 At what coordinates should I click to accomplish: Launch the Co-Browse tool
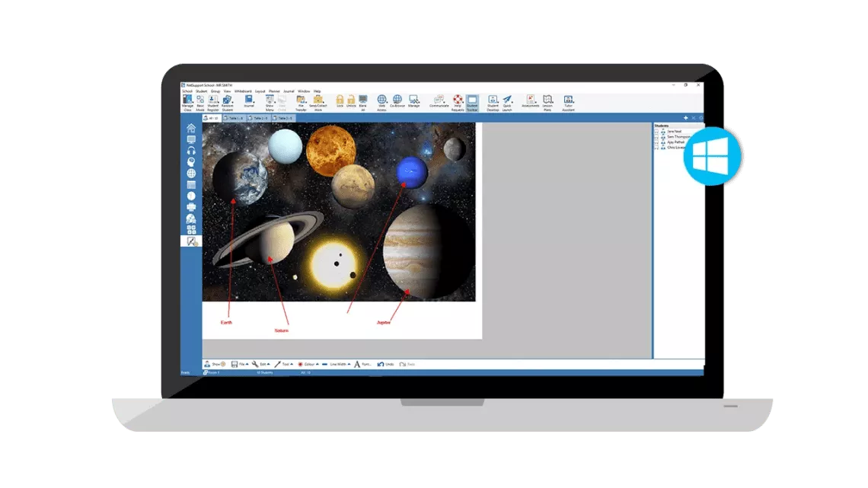[397, 100]
